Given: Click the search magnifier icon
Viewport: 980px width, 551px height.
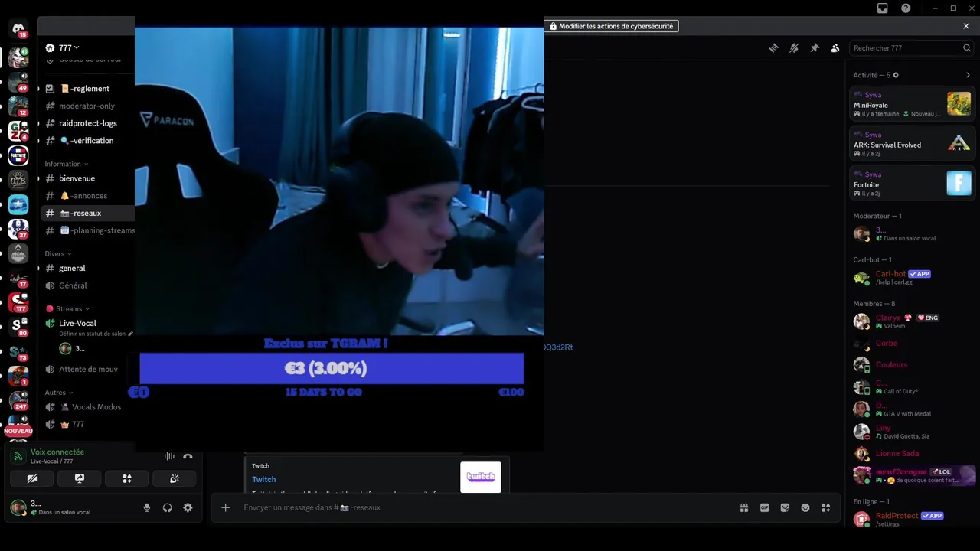Looking at the screenshot, I should pyautogui.click(x=966, y=47).
